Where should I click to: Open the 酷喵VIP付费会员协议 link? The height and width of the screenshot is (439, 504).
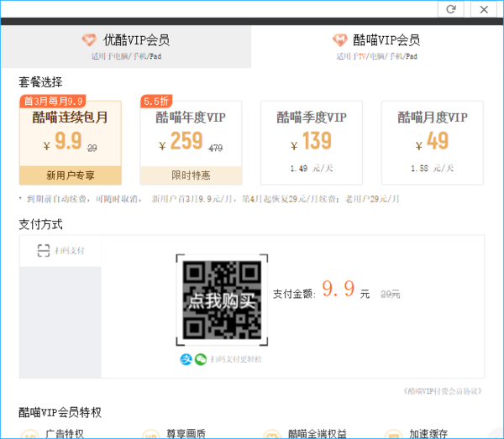(443, 390)
